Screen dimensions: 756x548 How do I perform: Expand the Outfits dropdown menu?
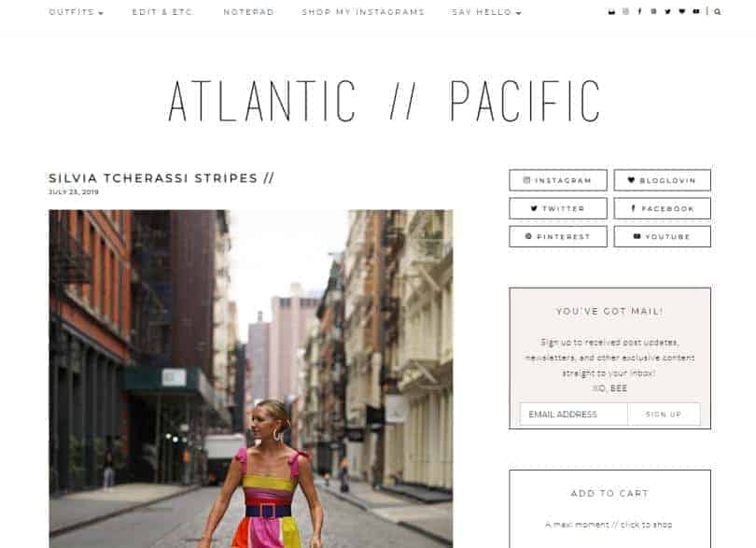[x=77, y=12]
